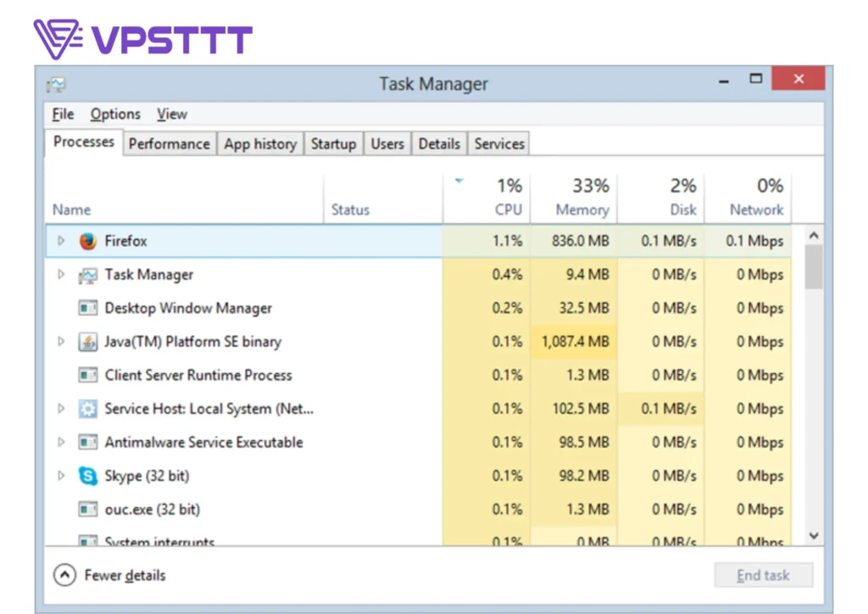868x614 pixels.
Task: Switch to the Details tab
Action: 439,144
